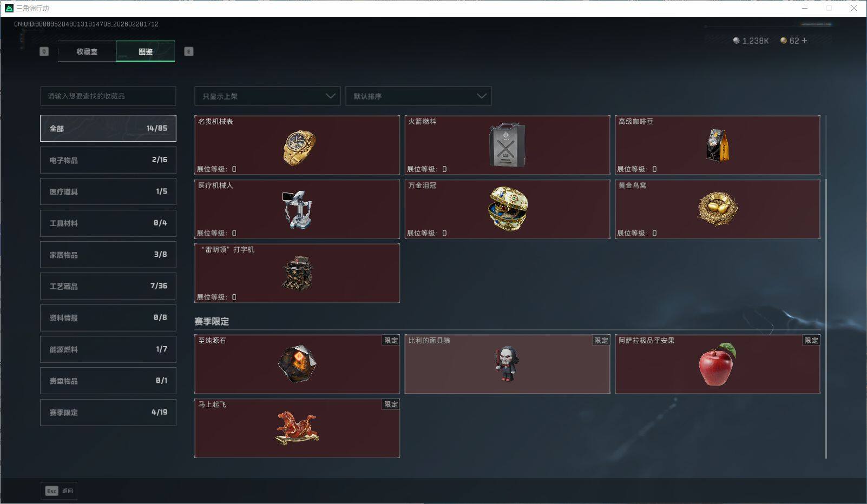Open the 默认排序 sort dropdown

[x=418, y=96]
